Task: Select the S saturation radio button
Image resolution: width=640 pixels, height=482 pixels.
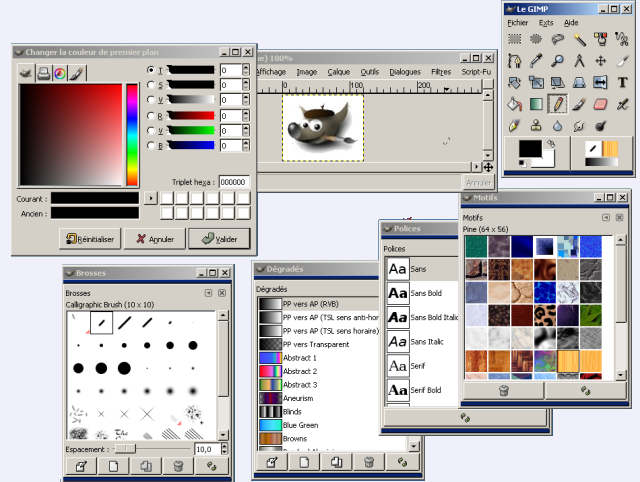Action: pos(151,85)
